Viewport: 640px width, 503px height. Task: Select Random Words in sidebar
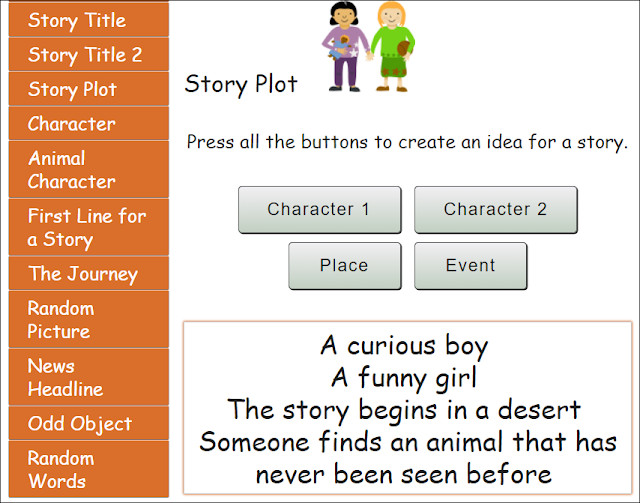click(x=89, y=469)
